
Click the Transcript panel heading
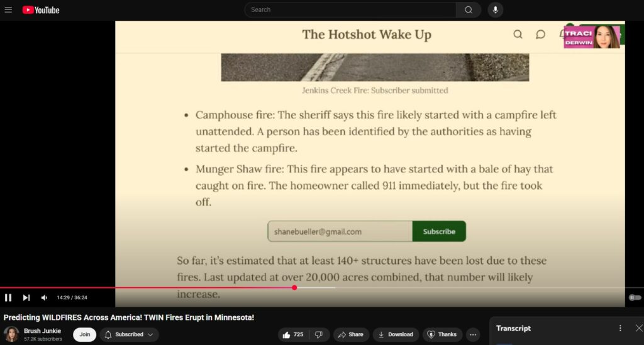click(513, 328)
